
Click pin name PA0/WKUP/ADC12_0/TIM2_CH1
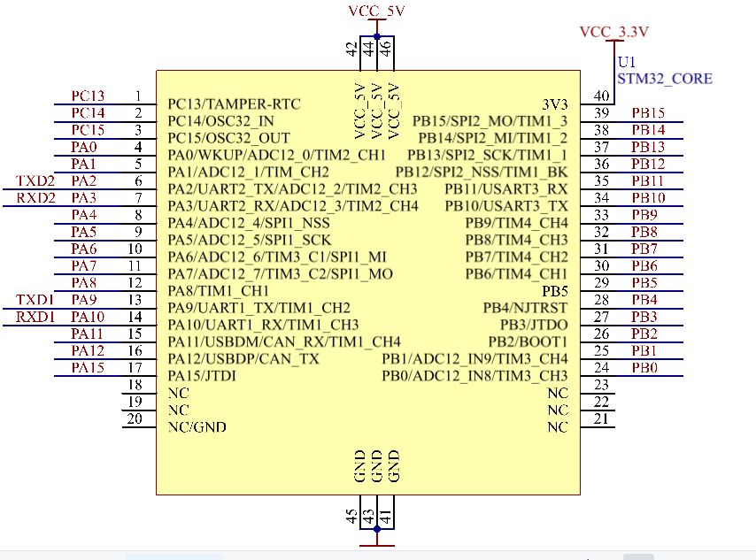click(277, 155)
